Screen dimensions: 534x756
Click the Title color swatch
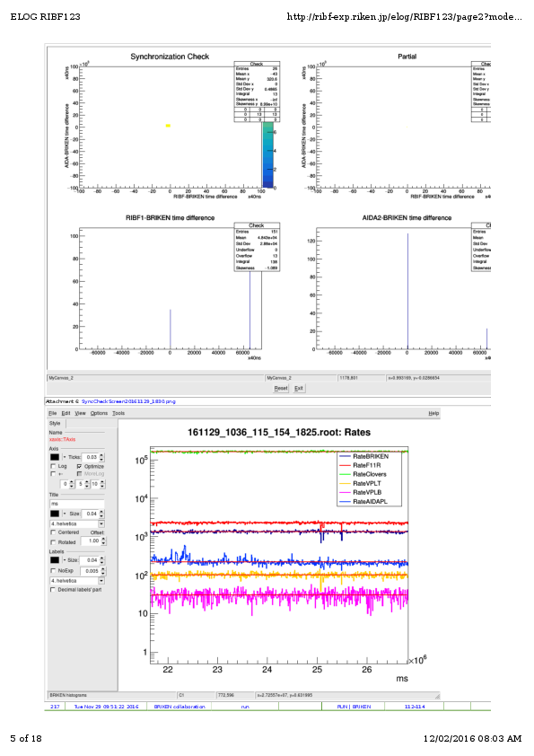[x=55, y=514]
